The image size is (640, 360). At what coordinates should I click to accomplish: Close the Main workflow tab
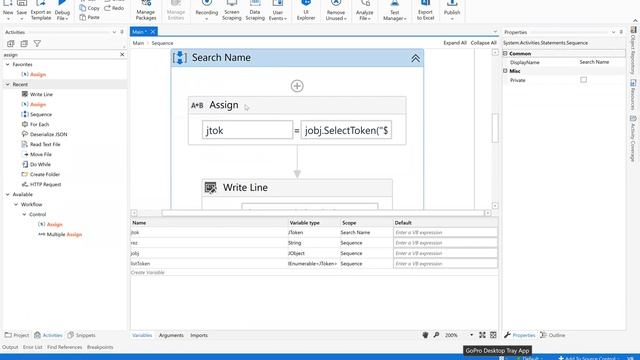pyautogui.click(x=153, y=32)
